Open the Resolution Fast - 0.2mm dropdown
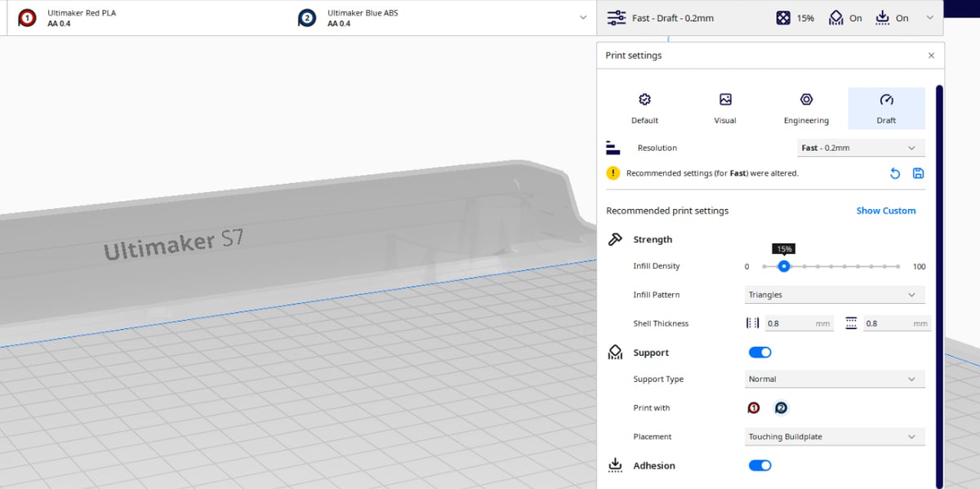The width and height of the screenshot is (980, 489). click(861, 148)
